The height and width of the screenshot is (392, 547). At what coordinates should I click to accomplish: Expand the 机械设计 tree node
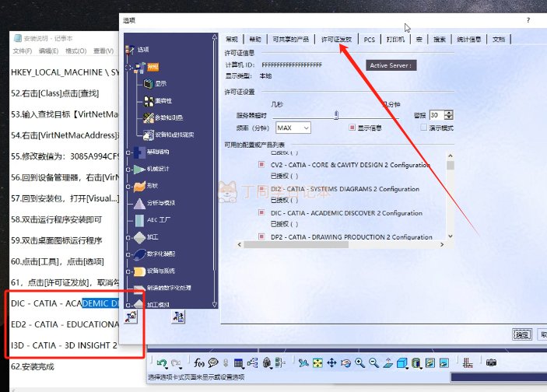(128, 170)
